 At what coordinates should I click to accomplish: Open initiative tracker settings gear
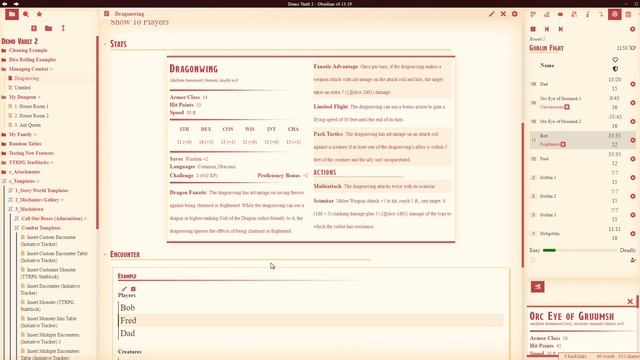tap(633, 29)
